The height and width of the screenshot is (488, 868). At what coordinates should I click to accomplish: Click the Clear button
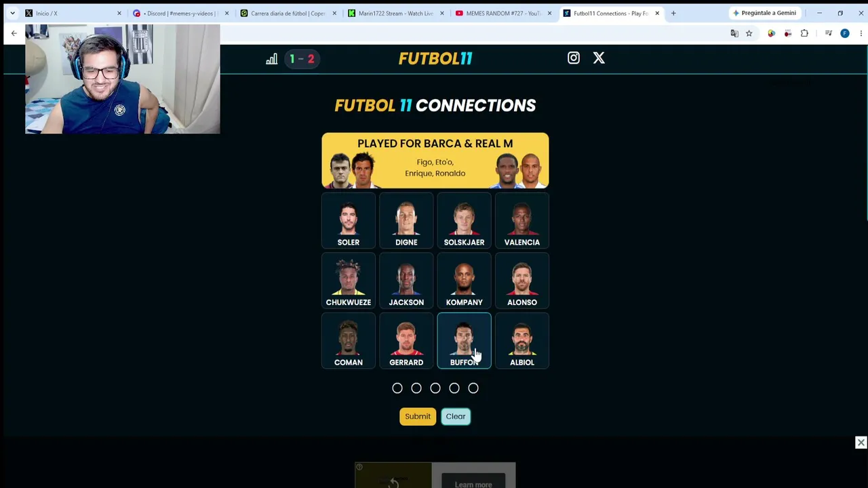tap(456, 416)
